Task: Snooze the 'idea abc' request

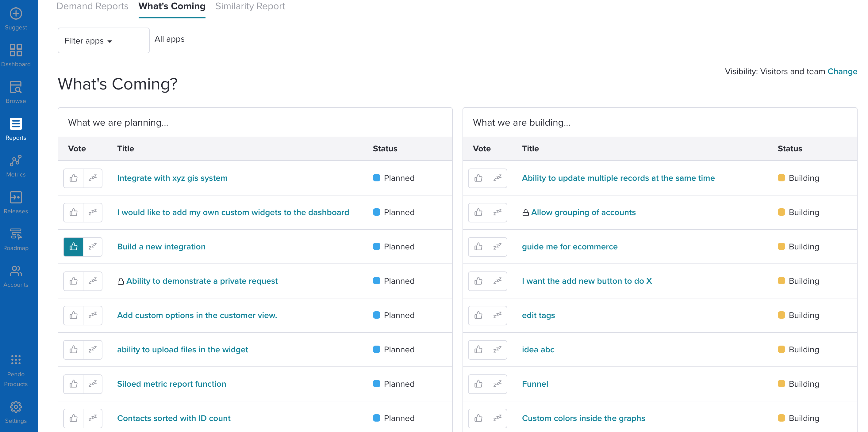Action: [x=497, y=350]
